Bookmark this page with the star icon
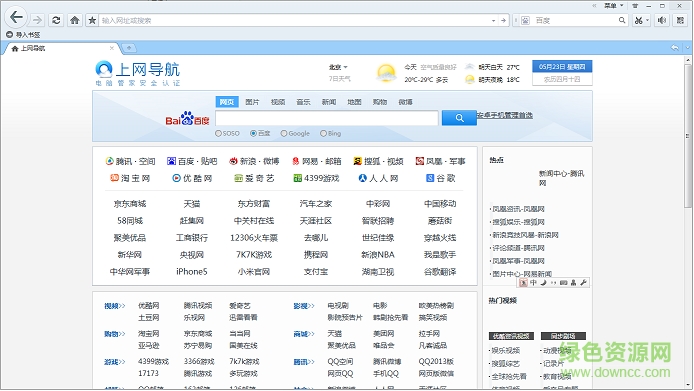This screenshot has height=391, width=694. coord(92,20)
